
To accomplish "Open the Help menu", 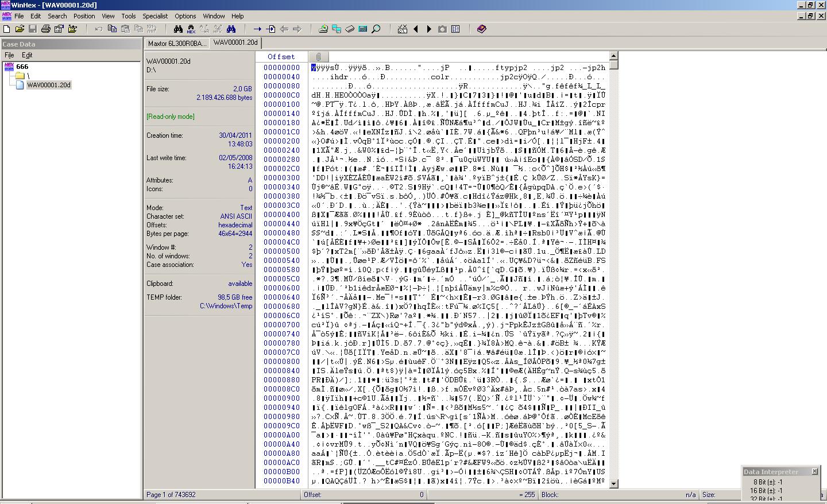I will 237,16.
